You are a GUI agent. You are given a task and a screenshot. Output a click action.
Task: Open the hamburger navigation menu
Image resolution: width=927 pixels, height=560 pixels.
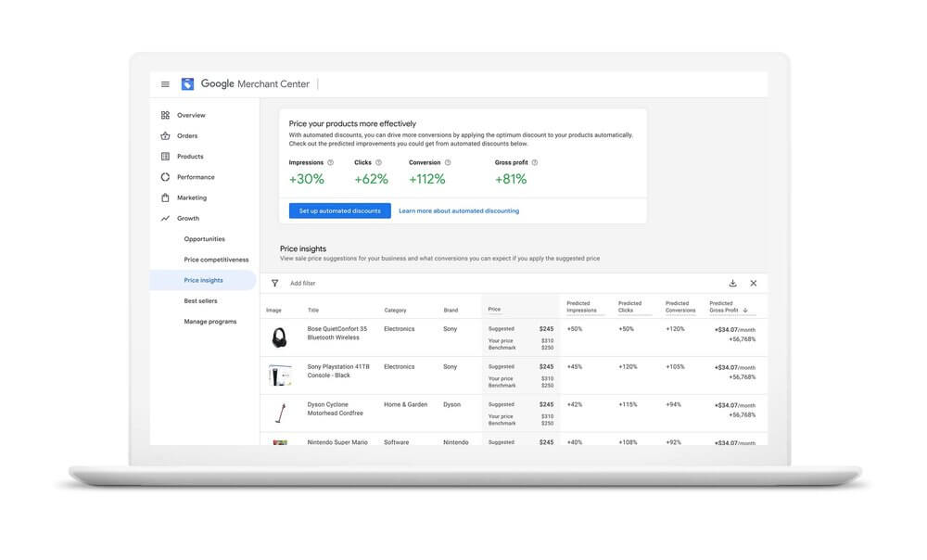165,84
